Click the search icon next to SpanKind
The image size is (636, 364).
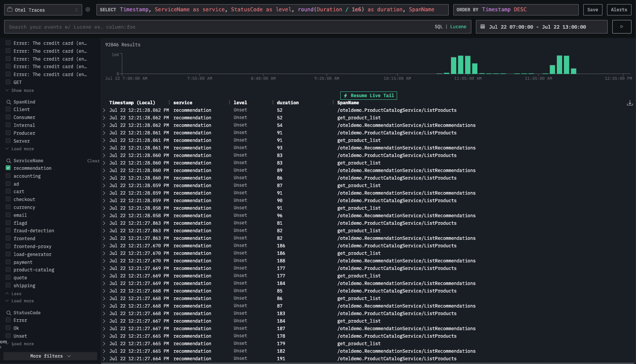point(8,102)
